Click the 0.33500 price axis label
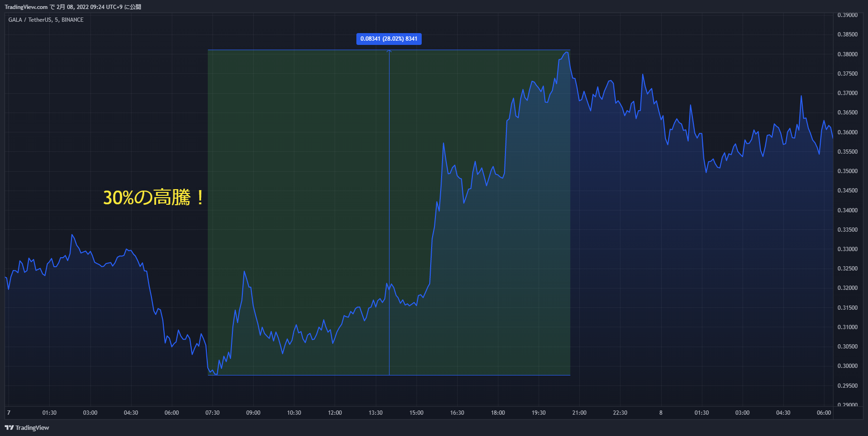 (x=848, y=230)
